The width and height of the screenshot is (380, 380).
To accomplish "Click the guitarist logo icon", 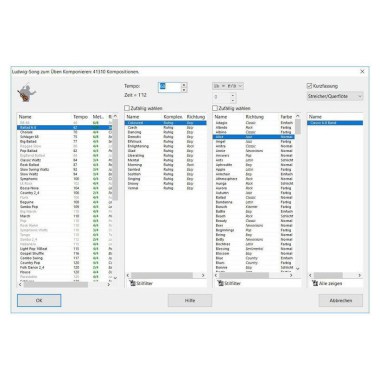I will [27, 93].
